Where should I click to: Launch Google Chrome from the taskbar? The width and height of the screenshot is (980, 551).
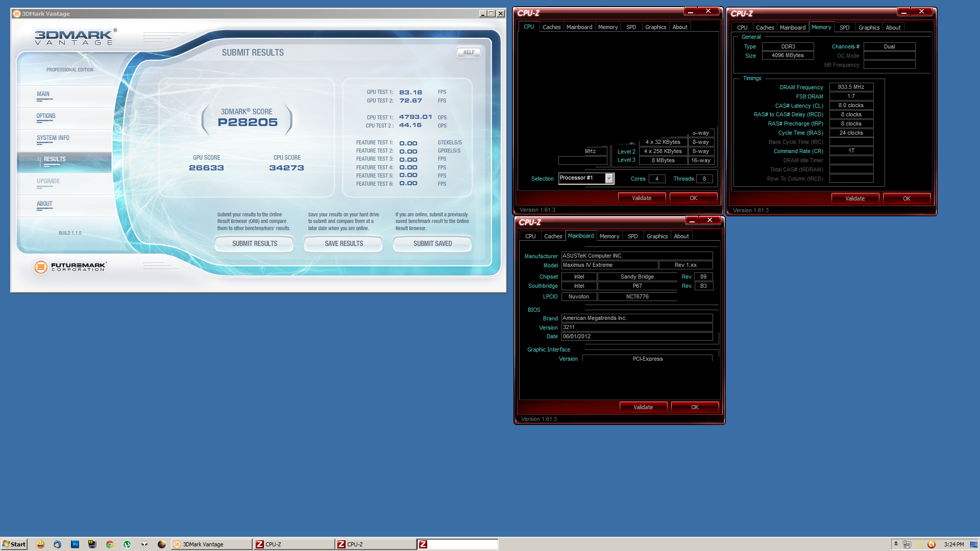pos(109,544)
